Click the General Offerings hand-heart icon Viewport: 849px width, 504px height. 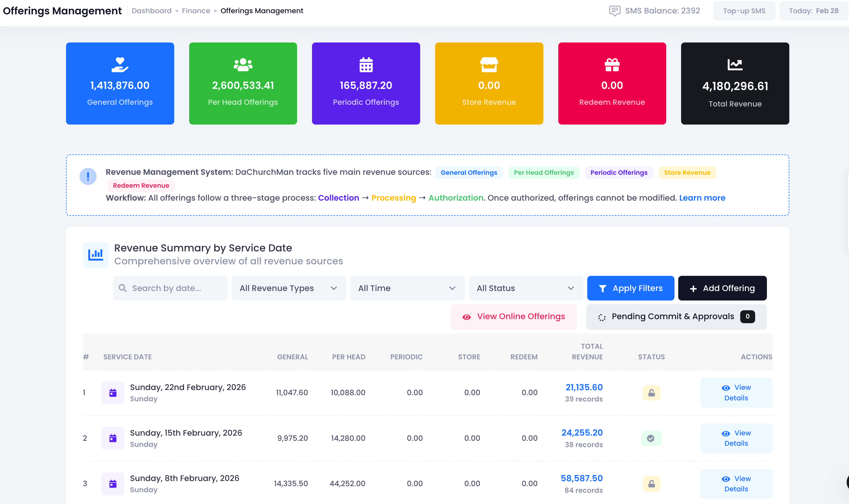pyautogui.click(x=120, y=65)
